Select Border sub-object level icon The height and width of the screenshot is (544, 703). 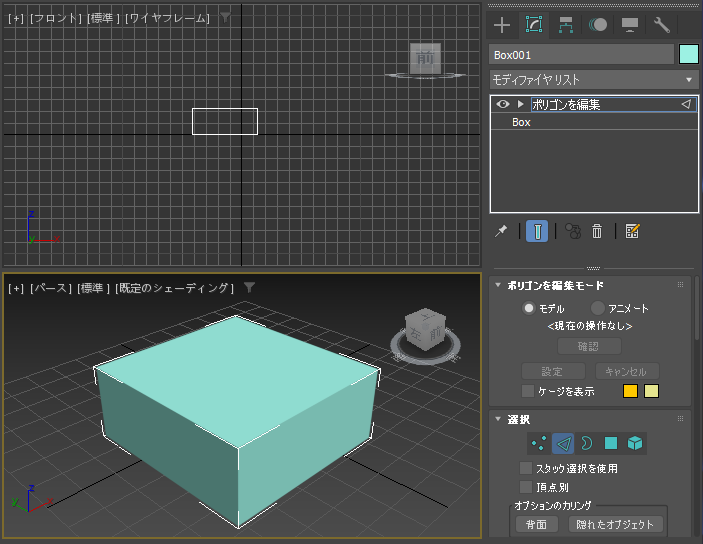click(x=586, y=443)
